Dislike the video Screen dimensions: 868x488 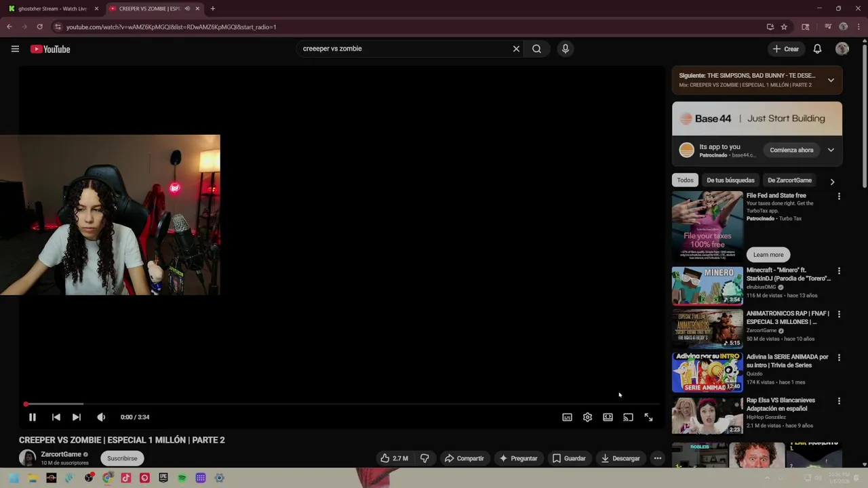click(x=425, y=458)
